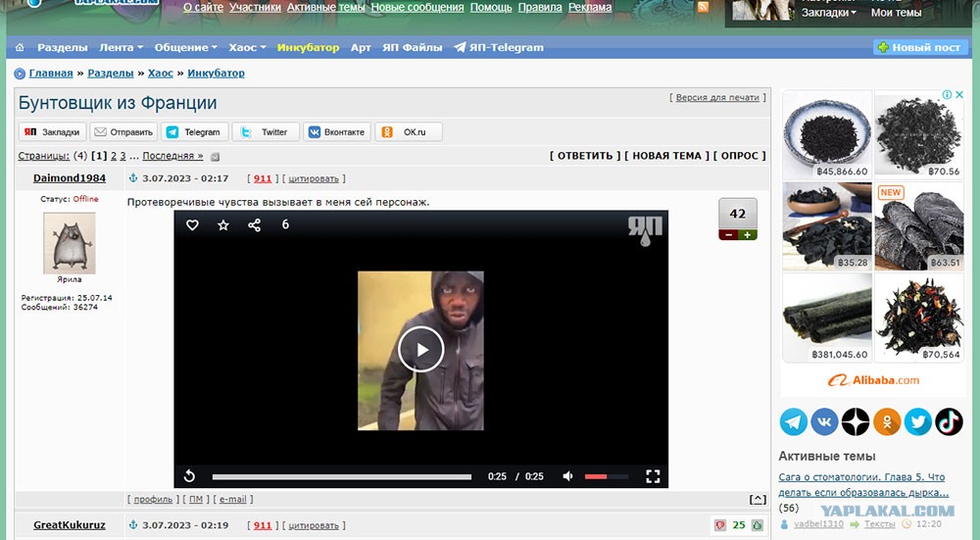980x540 pixels.
Task: Downvote GreatKukuruz's post with the red thumb icon
Action: (720, 525)
